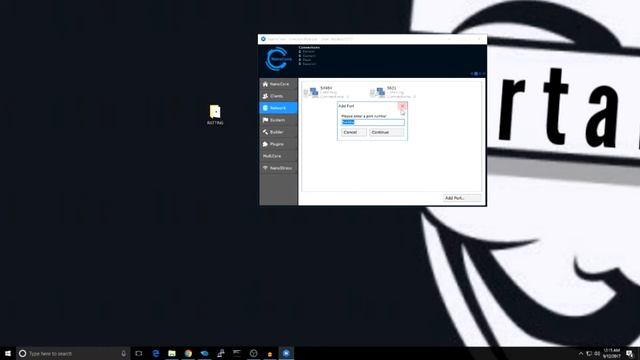Click Cancel in the Add Port dialog
The image size is (640, 360).
(x=353, y=132)
